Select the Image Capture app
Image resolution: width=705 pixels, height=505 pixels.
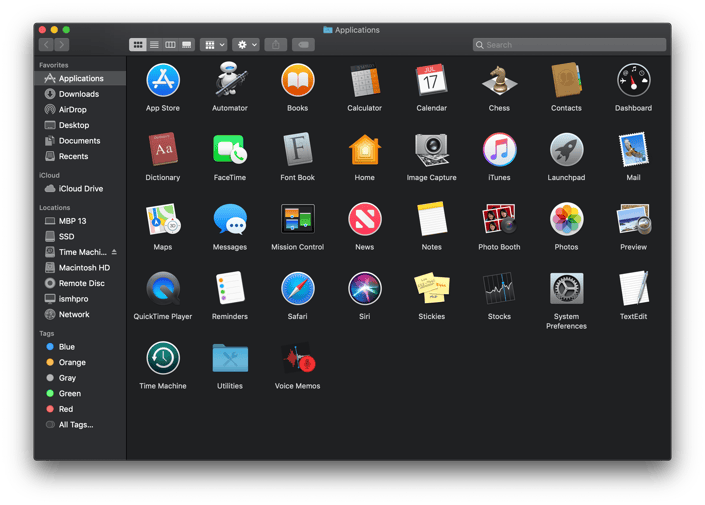(431, 149)
